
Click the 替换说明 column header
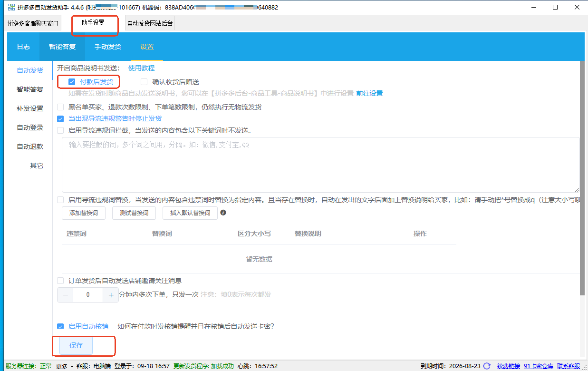[x=308, y=234]
